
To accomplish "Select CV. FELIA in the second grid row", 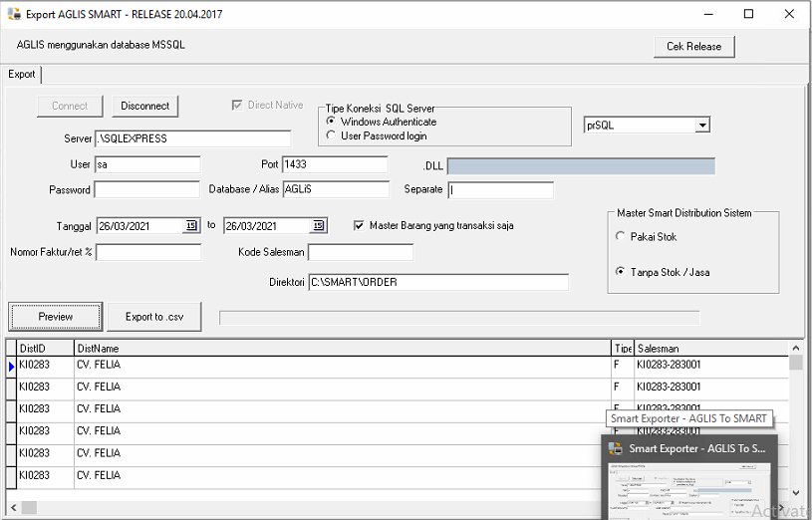I will click(x=99, y=387).
